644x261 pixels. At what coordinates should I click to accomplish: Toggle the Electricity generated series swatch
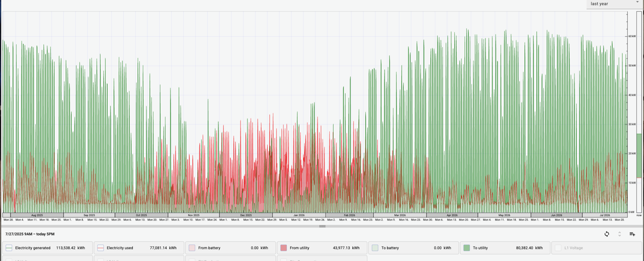click(x=9, y=248)
